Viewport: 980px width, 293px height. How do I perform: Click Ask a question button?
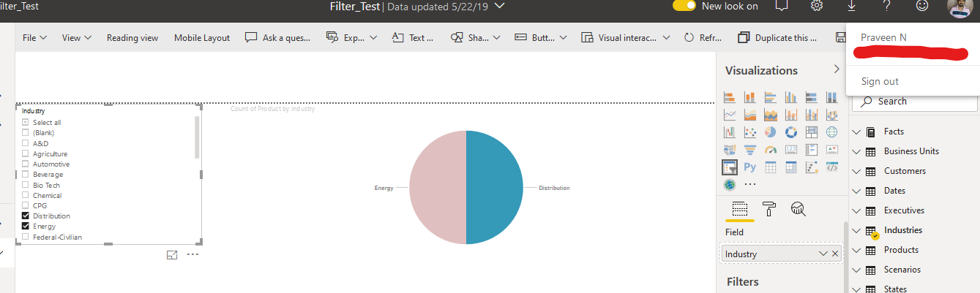pyautogui.click(x=277, y=37)
